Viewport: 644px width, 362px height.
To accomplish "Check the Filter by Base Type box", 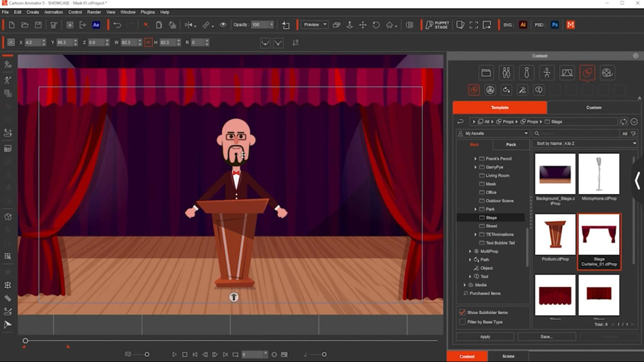I will (x=462, y=322).
